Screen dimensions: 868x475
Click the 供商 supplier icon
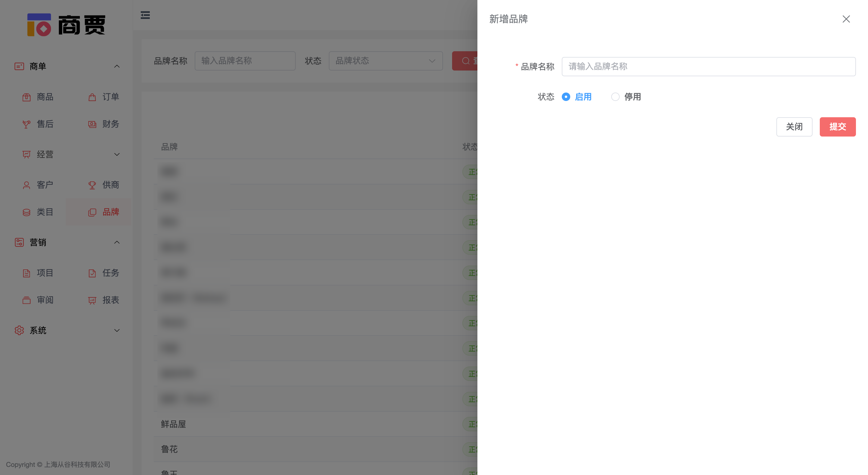coord(92,185)
